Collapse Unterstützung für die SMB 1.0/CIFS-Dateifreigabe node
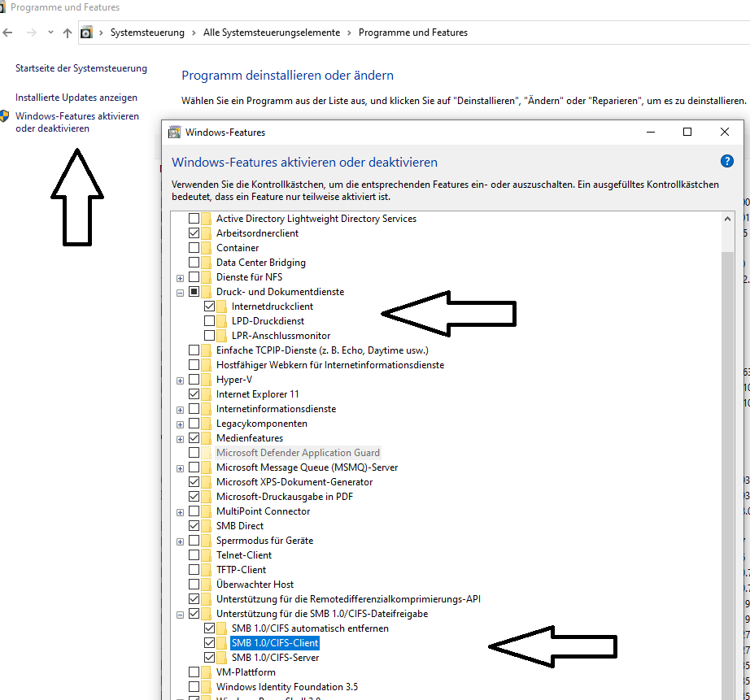Viewport: 750px width, 700px height. click(180, 615)
